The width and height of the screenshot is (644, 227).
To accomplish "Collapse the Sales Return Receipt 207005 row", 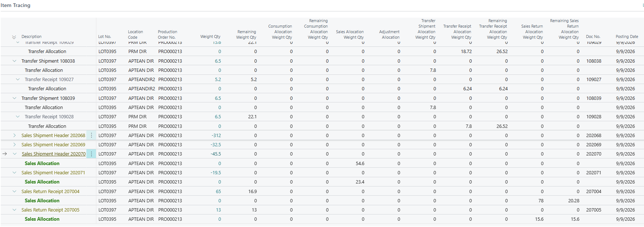I will tap(14, 210).
